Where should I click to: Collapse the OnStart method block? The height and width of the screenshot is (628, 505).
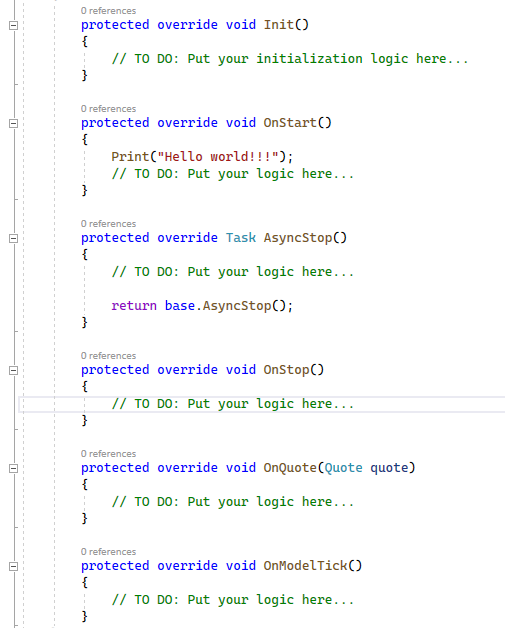[x=13, y=123]
